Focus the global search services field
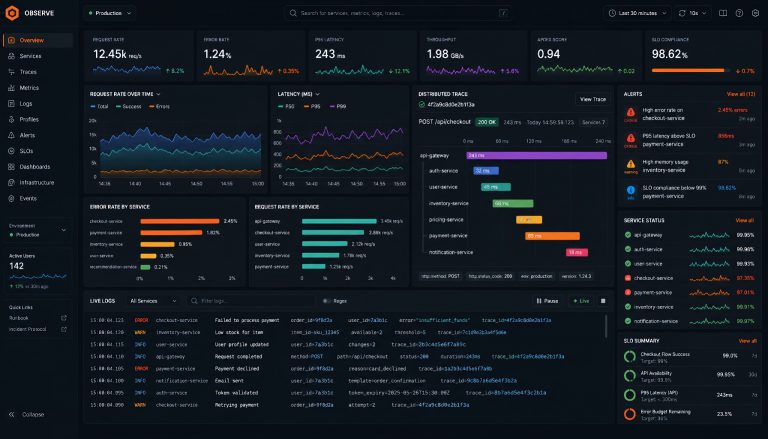The width and height of the screenshot is (768, 439). point(398,13)
